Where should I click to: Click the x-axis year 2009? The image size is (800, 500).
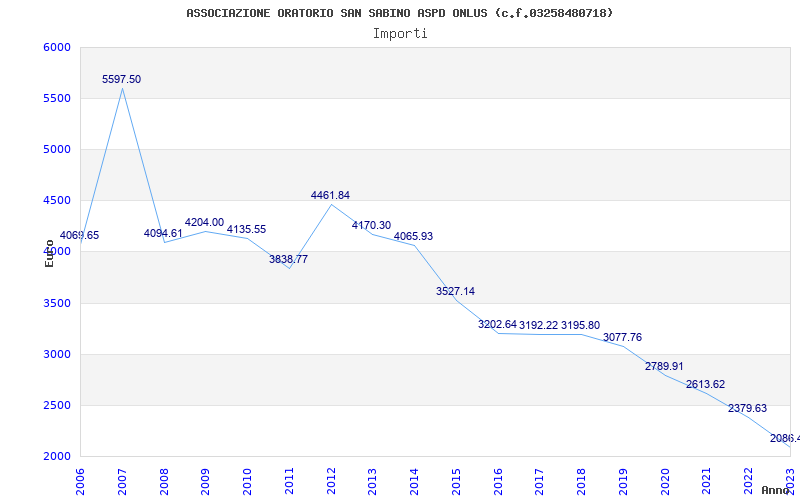pyautogui.click(x=206, y=482)
